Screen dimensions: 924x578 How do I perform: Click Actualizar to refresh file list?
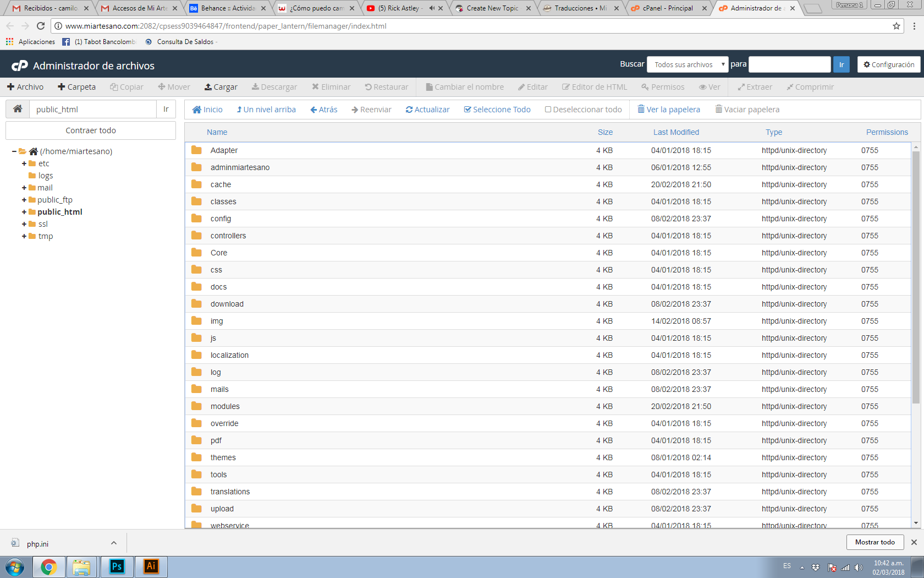(427, 110)
